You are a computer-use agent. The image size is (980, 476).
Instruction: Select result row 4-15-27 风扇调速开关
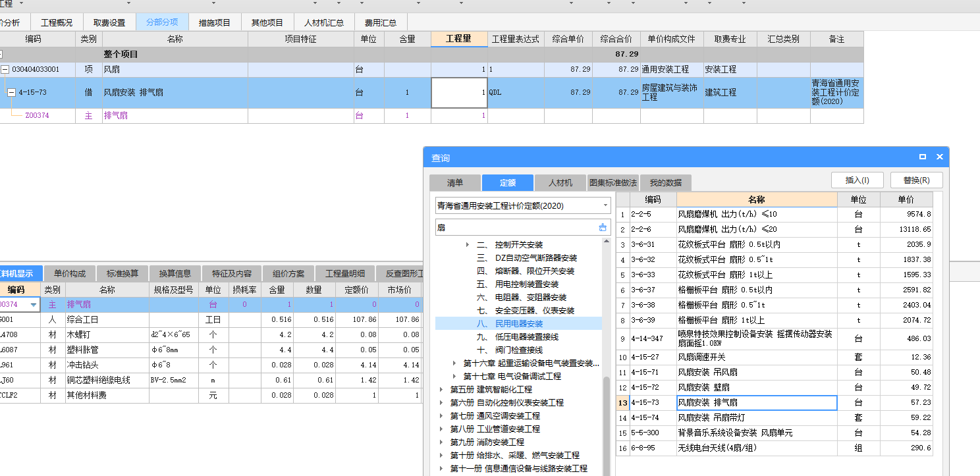coord(775,357)
